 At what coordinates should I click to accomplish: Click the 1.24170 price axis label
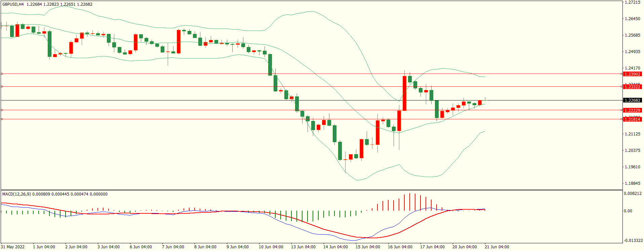point(632,68)
